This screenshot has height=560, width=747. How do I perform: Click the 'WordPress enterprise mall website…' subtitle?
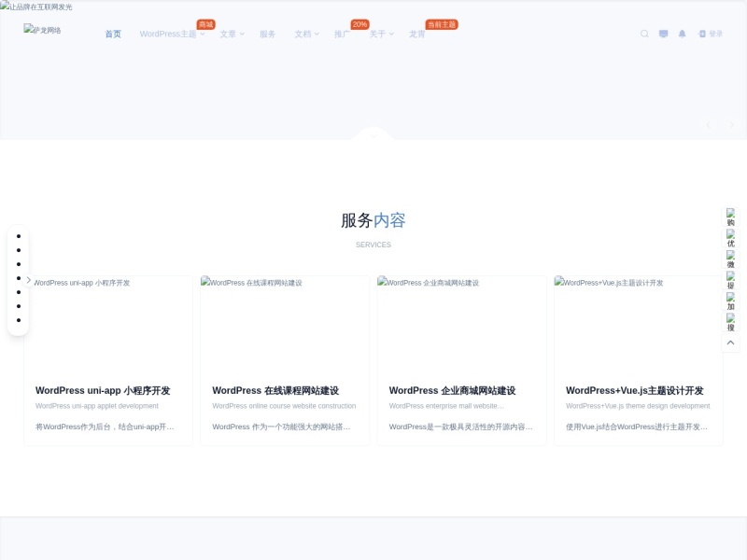click(x=446, y=406)
